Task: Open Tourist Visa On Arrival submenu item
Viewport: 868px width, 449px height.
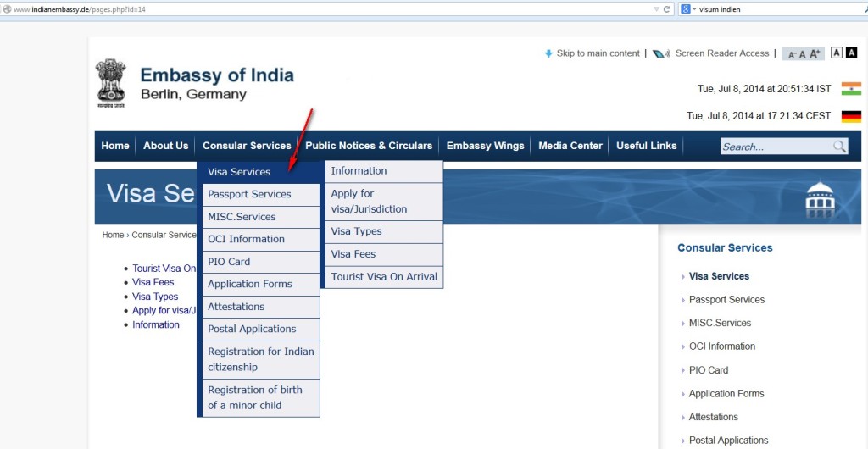Action: tap(384, 277)
